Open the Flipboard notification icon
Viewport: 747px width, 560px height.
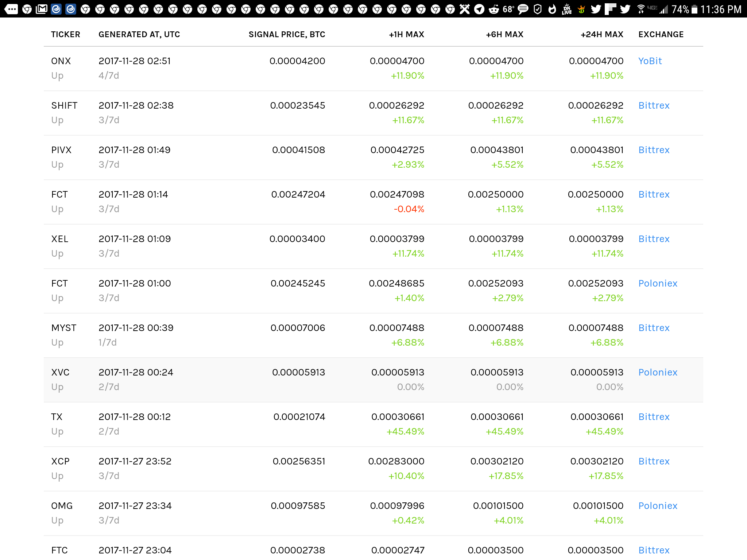610,9
